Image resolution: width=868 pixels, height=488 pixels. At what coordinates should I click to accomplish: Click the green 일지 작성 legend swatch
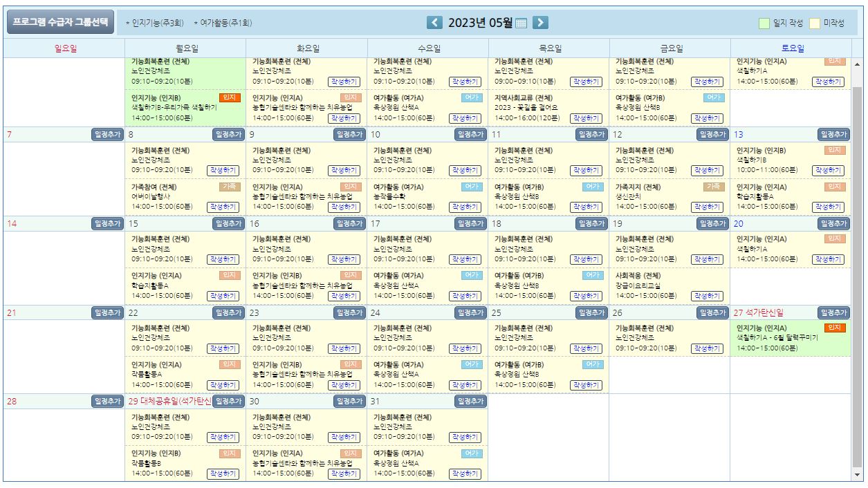point(764,23)
